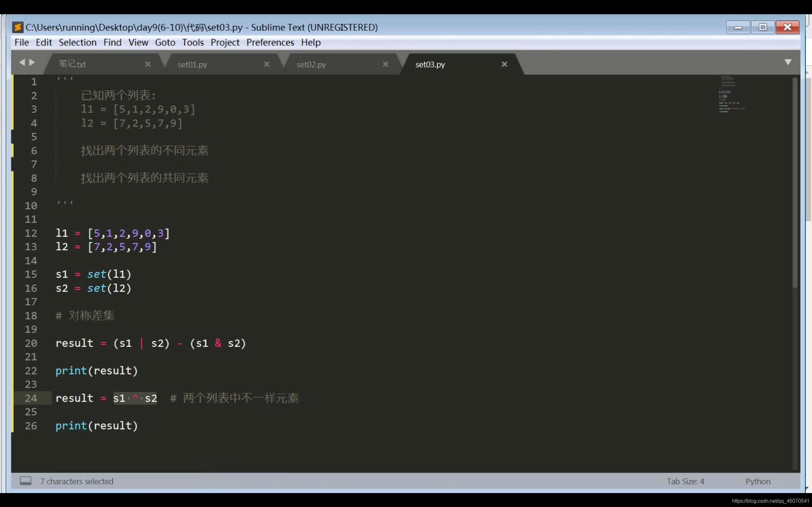Viewport: 812px width, 507px height.
Task: Close the set03.py tab
Action: [504, 64]
